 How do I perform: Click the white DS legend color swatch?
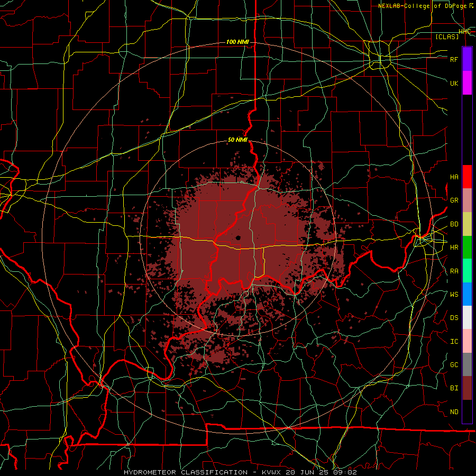coord(467,317)
